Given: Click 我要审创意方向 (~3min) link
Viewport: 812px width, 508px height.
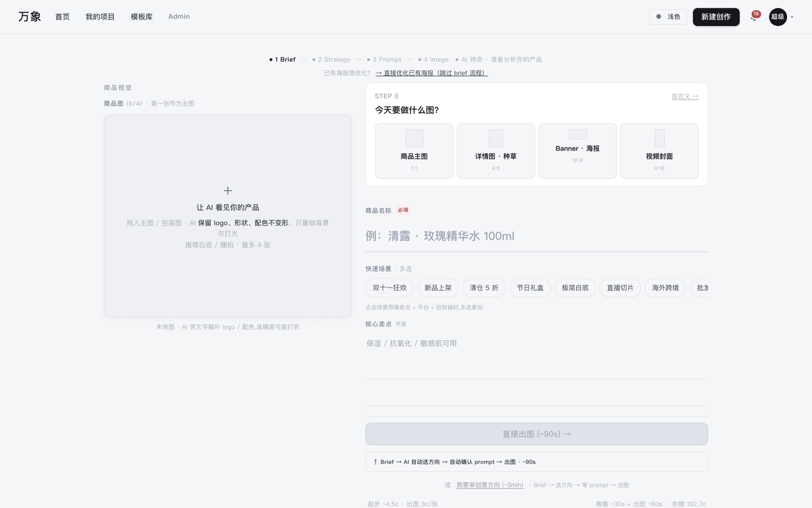Looking at the screenshot, I should tap(490, 485).
